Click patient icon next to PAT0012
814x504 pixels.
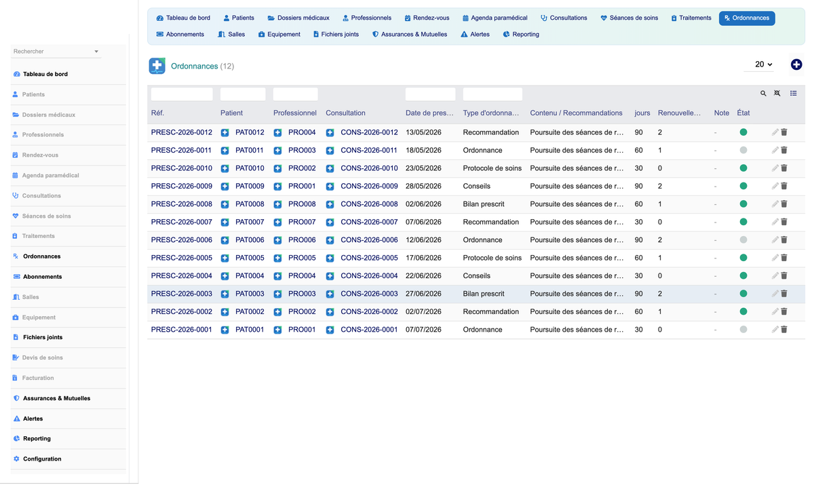click(225, 132)
